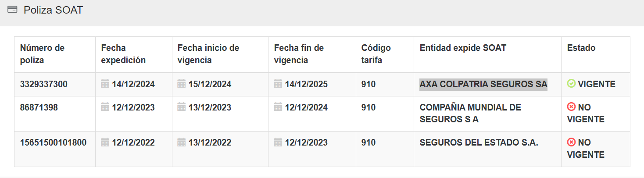Select policy number 86871398
This screenshot has height=178, width=644.
click(39, 107)
